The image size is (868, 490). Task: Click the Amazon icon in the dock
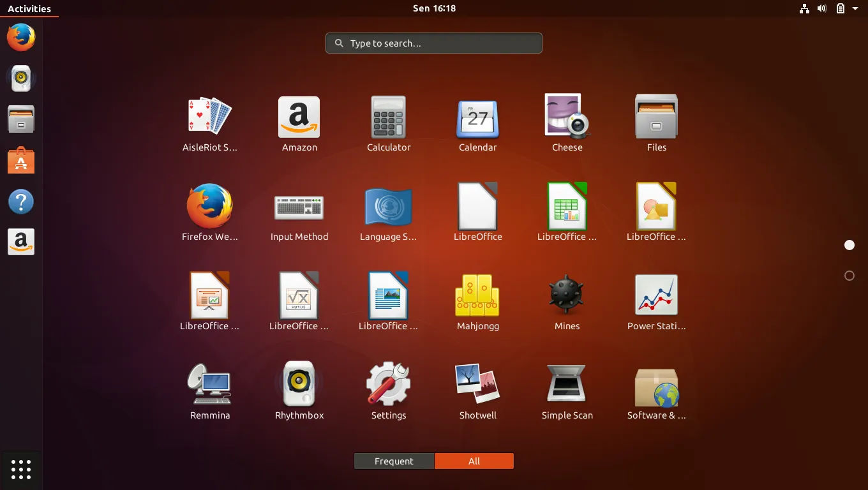click(x=21, y=242)
